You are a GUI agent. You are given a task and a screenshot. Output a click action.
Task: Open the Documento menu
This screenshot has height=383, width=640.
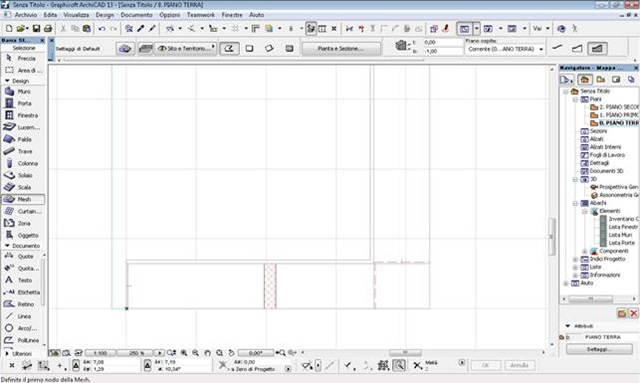[136, 15]
